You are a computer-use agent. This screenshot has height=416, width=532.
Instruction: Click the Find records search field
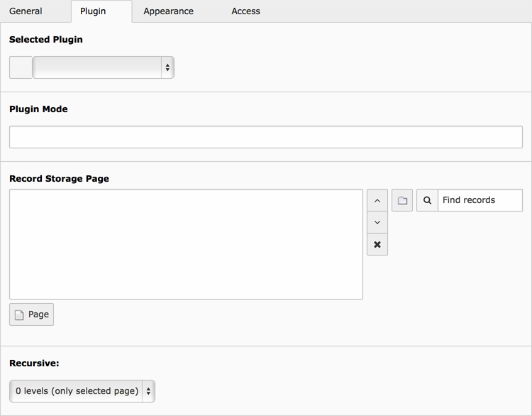pyautogui.click(x=480, y=200)
